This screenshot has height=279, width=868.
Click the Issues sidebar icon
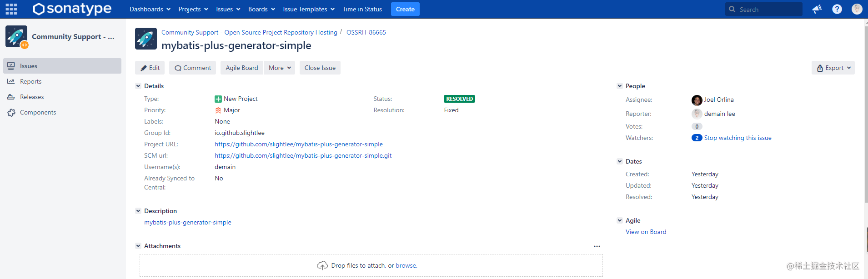tap(11, 66)
